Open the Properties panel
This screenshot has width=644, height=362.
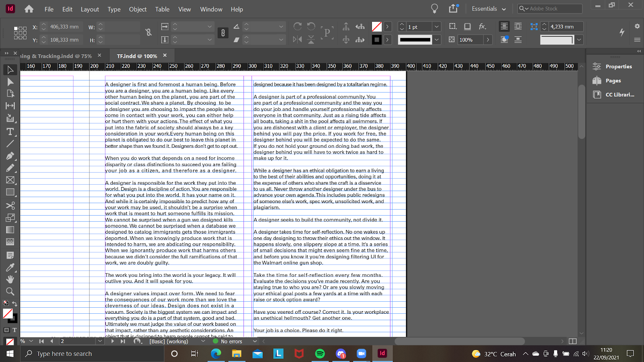pos(613,67)
